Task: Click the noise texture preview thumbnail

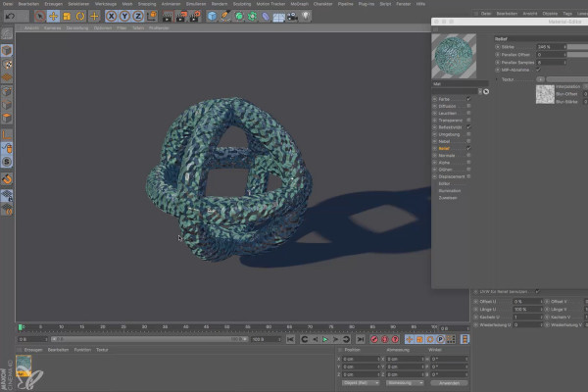Action: click(545, 94)
